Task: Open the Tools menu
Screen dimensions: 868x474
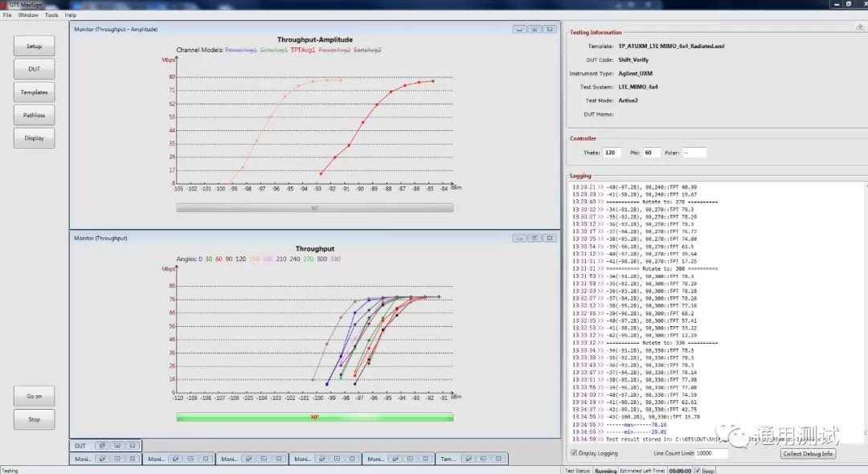Action: click(51, 15)
